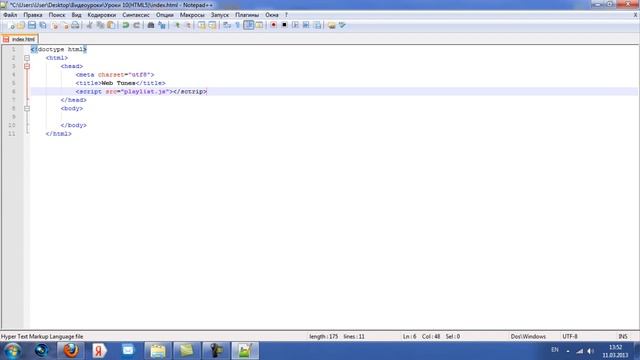Image resolution: width=640 pixels, height=360 pixels.
Task: Click the UTF-8 encoding status entry
Action: coord(570,337)
